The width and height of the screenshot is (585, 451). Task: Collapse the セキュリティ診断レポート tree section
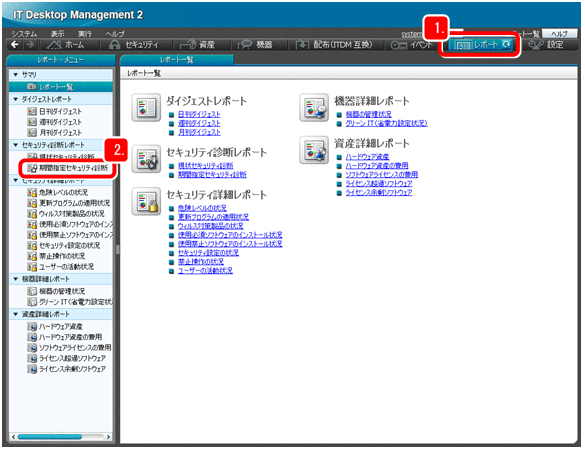[x=15, y=145]
